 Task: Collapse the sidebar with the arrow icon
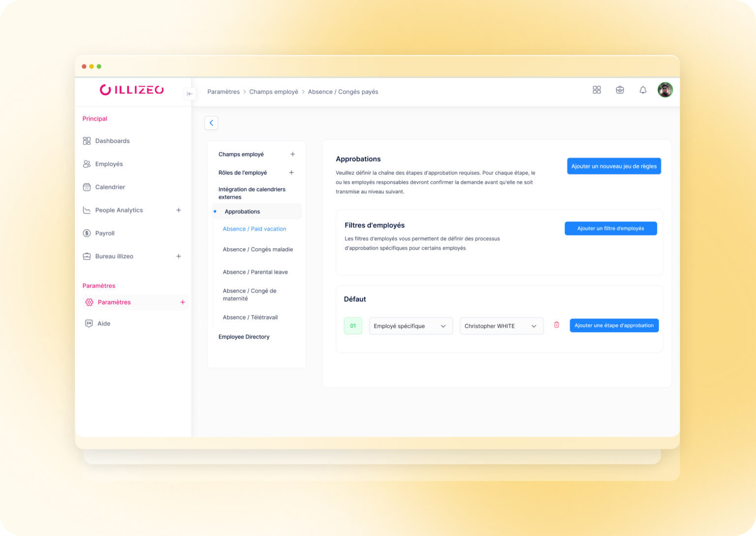[189, 94]
